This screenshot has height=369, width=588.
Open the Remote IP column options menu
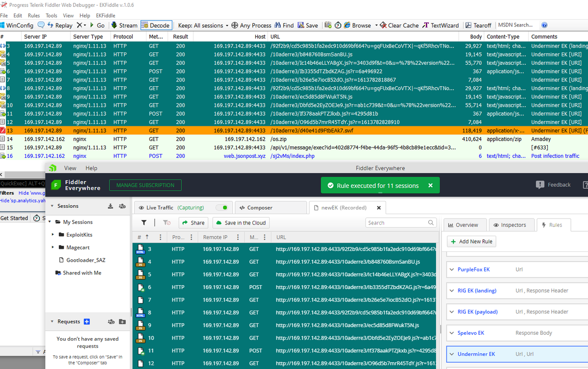[x=238, y=237]
